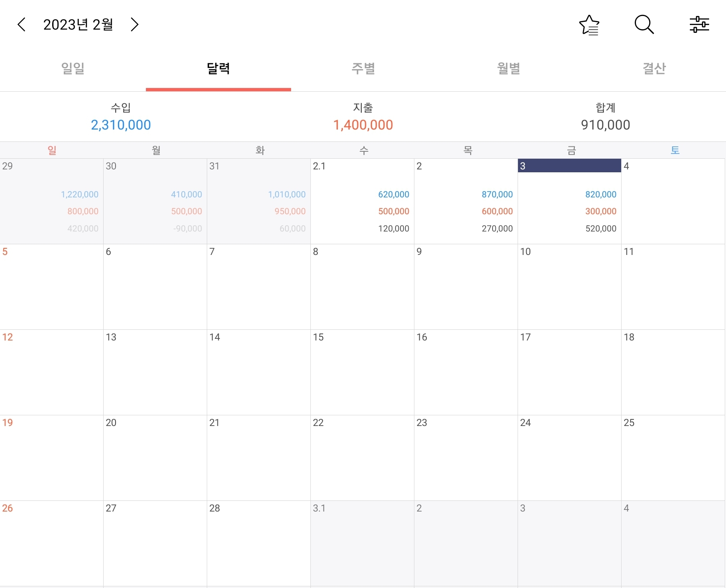This screenshot has width=726, height=588.
Task: Select February 22 calendar cell
Action: click(x=362, y=458)
